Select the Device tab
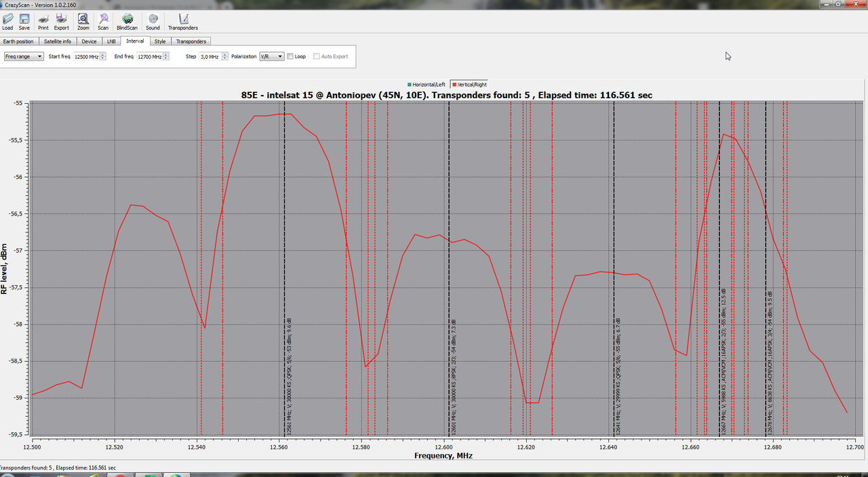The height and width of the screenshot is (477, 868). [x=89, y=41]
